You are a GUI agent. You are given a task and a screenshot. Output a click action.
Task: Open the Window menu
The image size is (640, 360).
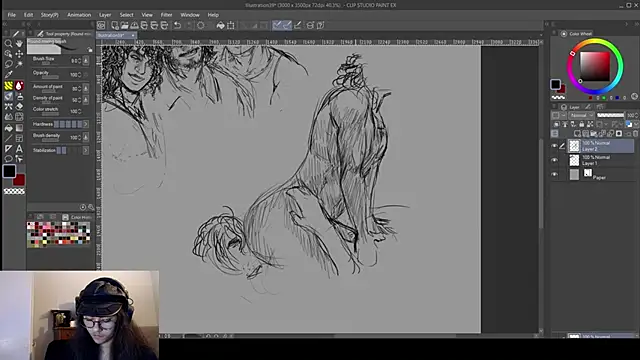[190, 15]
